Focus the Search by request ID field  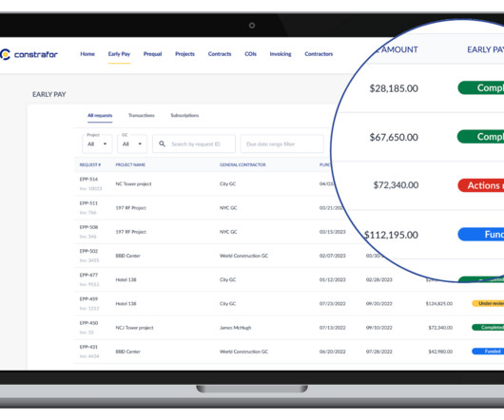coord(194,143)
